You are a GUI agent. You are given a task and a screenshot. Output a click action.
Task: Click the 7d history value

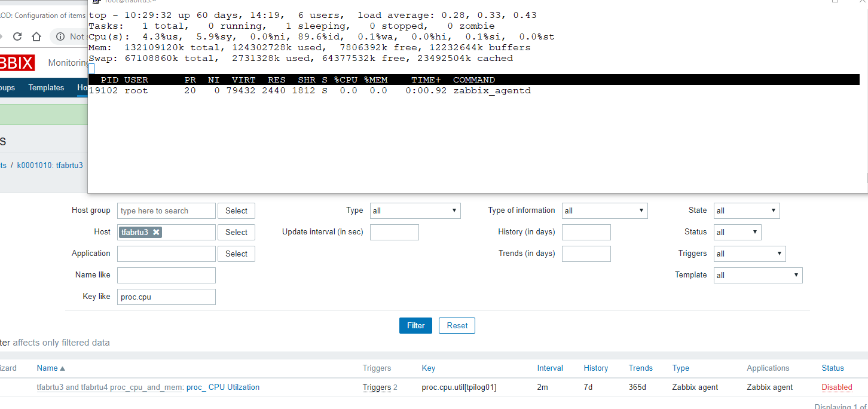(588, 387)
